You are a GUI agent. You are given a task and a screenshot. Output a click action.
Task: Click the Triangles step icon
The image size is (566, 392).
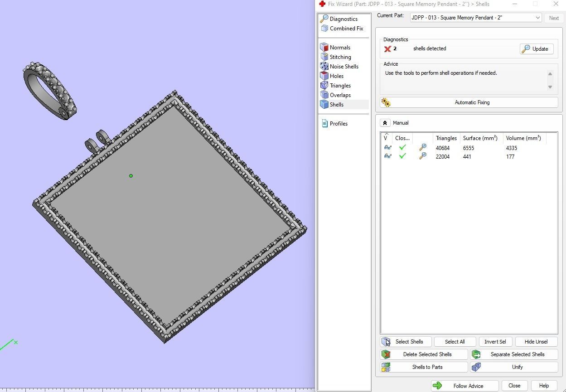(324, 86)
